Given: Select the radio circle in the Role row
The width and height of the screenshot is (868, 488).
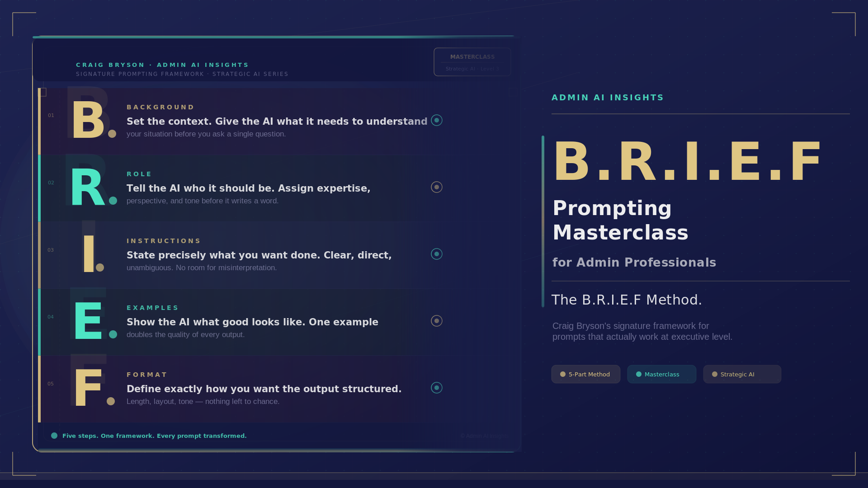Looking at the screenshot, I should [x=437, y=187].
